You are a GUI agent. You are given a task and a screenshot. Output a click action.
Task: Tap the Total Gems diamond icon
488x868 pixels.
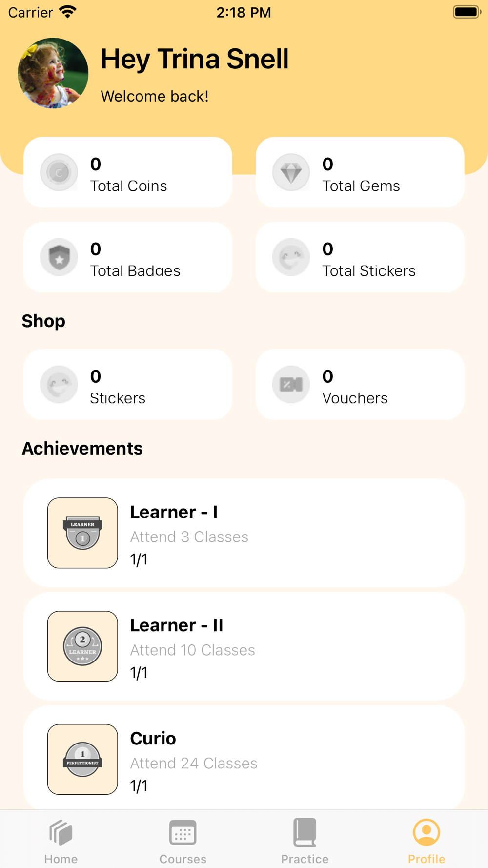291,172
